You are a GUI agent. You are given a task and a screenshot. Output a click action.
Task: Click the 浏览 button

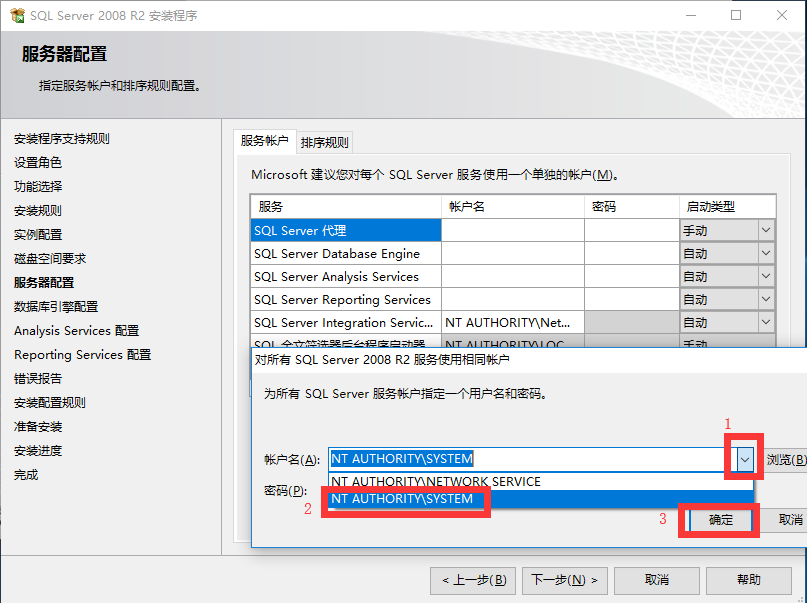(785, 459)
